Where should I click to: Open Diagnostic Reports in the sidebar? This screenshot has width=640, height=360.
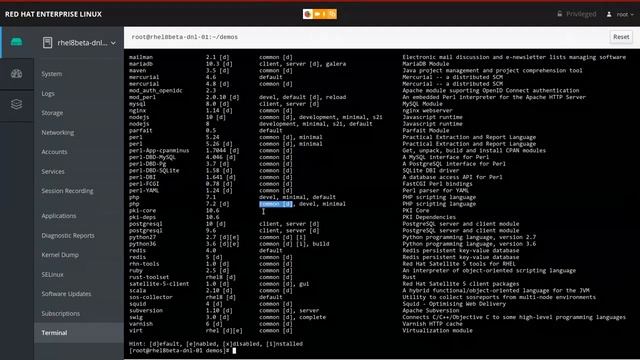point(68,236)
